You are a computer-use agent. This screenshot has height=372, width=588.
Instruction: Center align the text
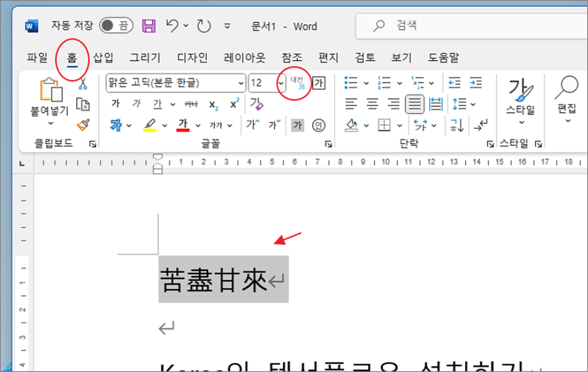point(372,104)
